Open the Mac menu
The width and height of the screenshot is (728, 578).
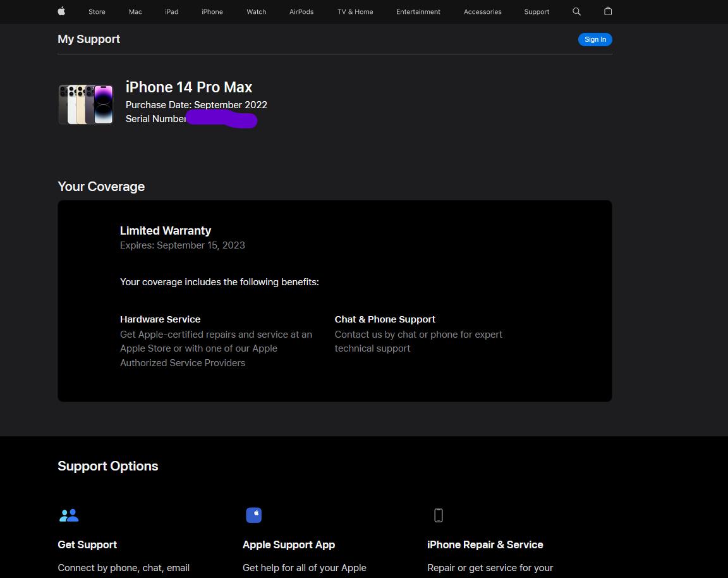pyautogui.click(x=135, y=11)
